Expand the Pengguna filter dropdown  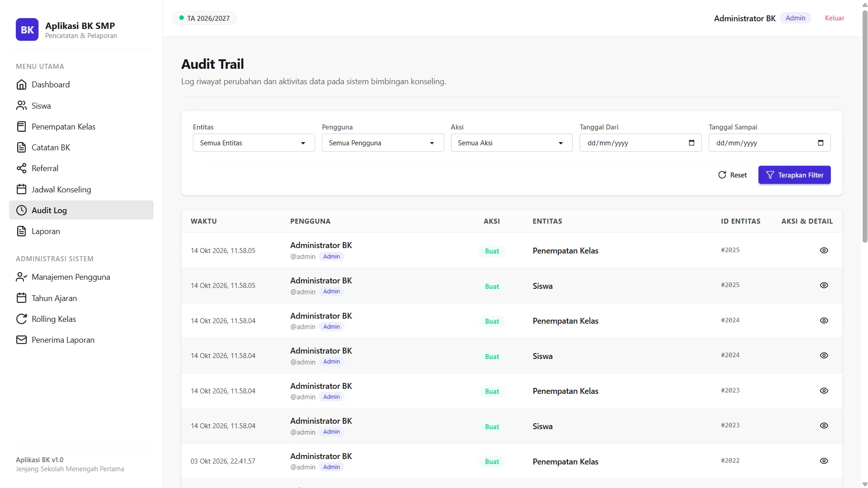coord(383,143)
